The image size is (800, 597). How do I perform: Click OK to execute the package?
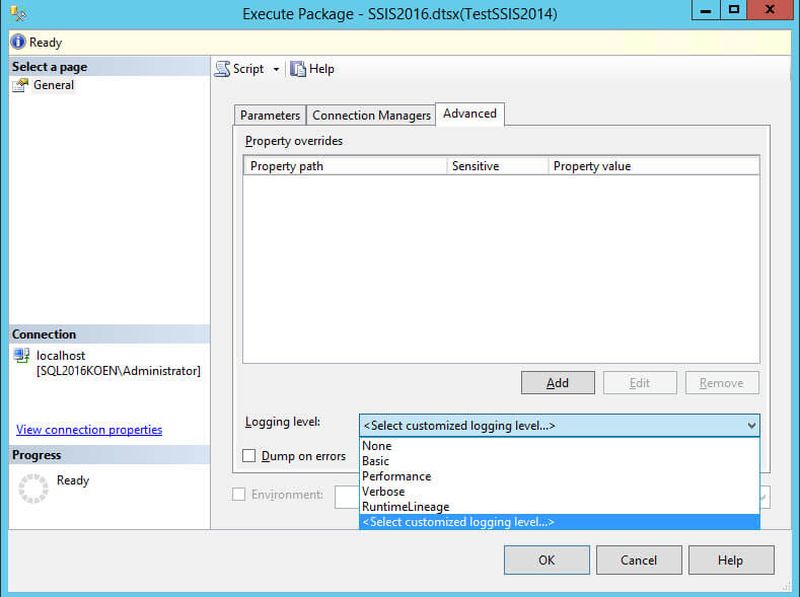coord(546,560)
